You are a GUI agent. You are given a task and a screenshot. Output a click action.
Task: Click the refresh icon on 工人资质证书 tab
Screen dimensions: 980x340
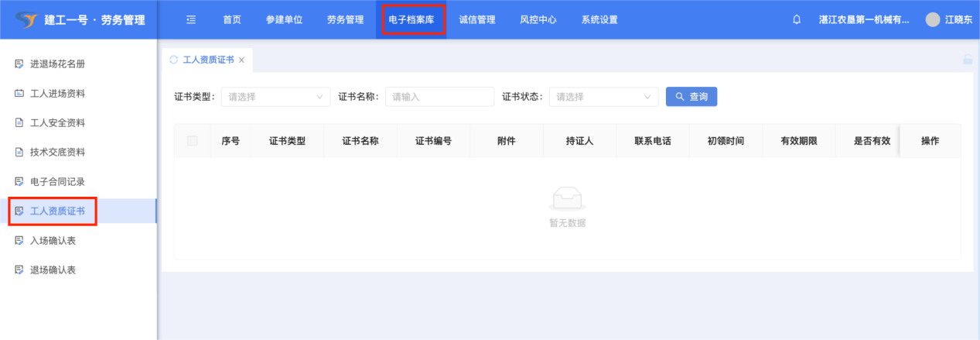pos(173,60)
